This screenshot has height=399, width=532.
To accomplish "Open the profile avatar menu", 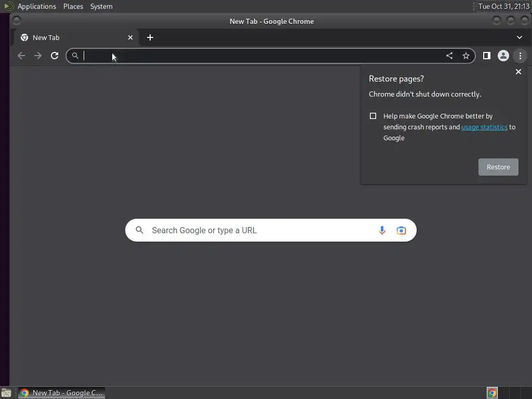I will click(x=503, y=56).
